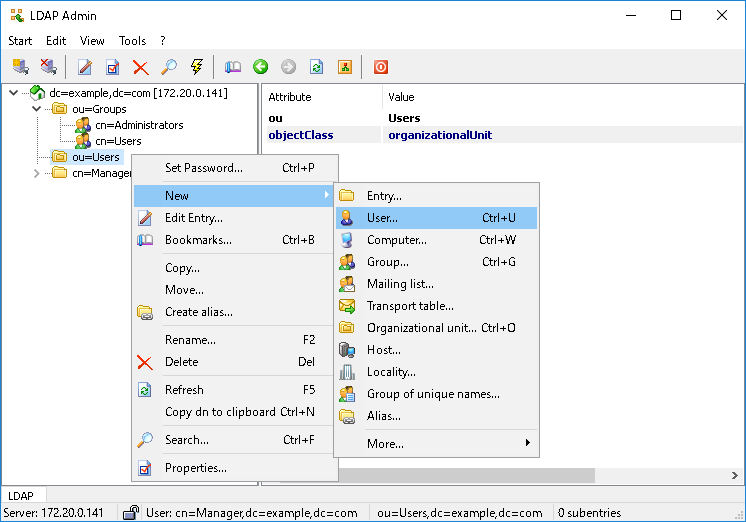Click the Disconnect toolbar icon
This screenshot has width=746, height=522.
click(48, 67)
